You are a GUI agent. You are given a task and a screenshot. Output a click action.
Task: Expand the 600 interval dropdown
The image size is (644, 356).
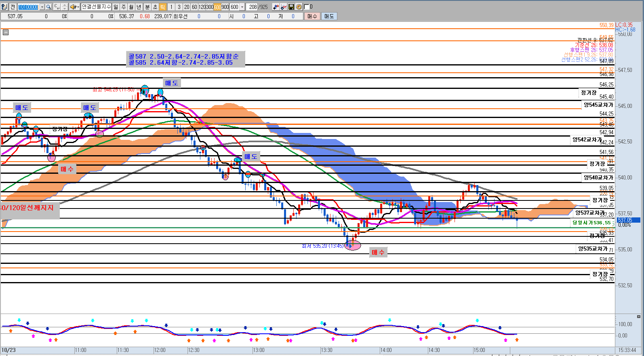coord(242,7)
